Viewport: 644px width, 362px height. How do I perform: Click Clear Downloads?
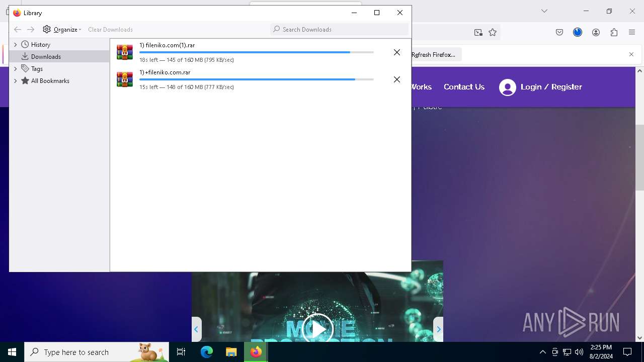click(110, 30)
